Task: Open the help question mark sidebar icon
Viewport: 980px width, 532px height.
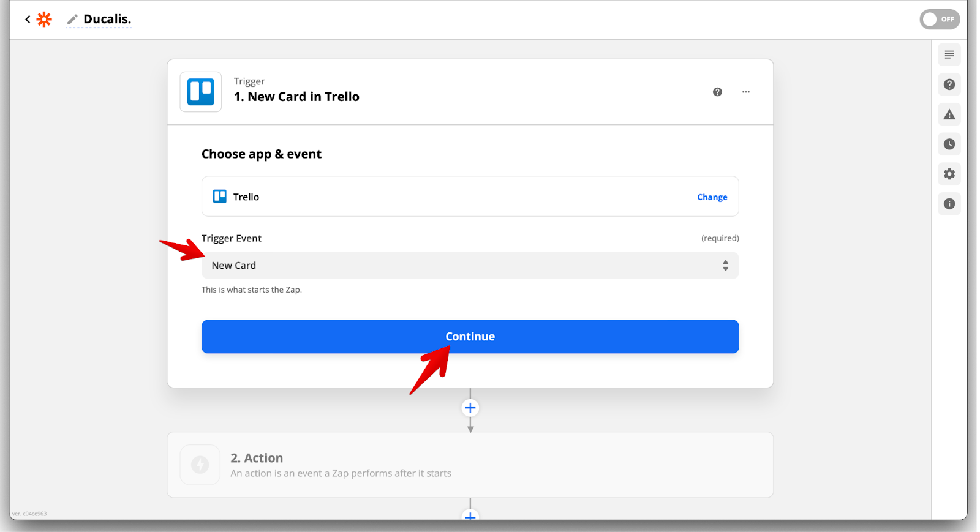Action: [949, 84]
